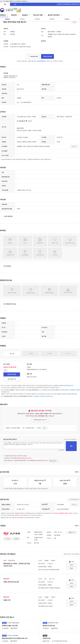Open 더보기 next to 입사지원 현황

(x=77, y=472)
